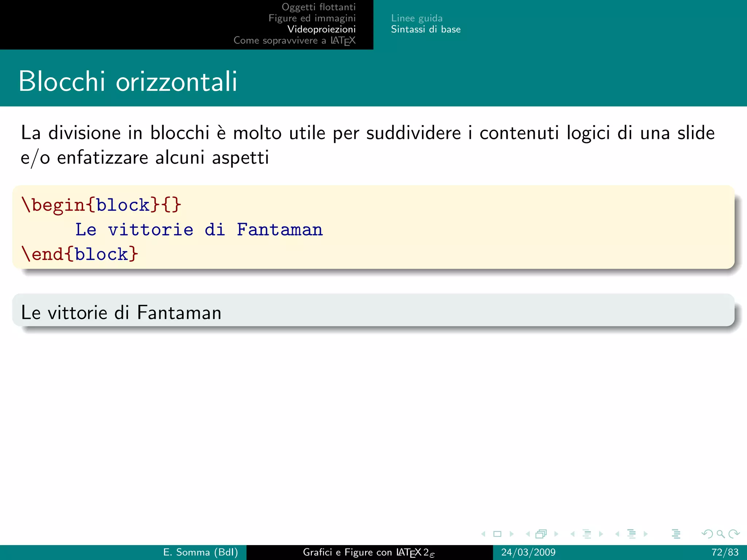
Task: Click the presentation outline icon
Action: pos(676,534)
